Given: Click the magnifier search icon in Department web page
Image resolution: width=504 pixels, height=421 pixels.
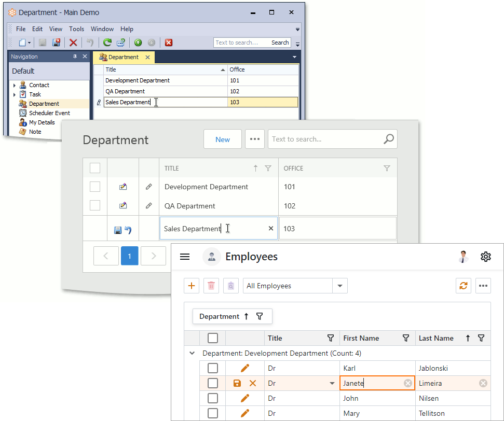Looking at the screenshot, I should pyautogui.click(x=389, y=139).
